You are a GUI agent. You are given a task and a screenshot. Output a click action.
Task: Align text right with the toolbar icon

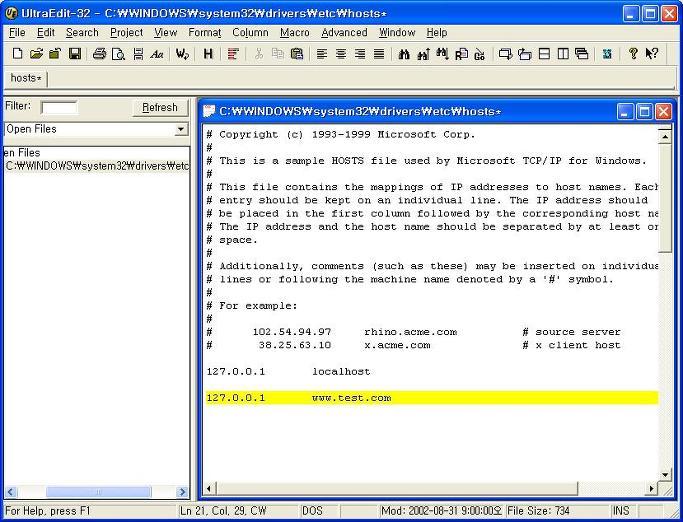pyautogui.click(x=360, y=54)
